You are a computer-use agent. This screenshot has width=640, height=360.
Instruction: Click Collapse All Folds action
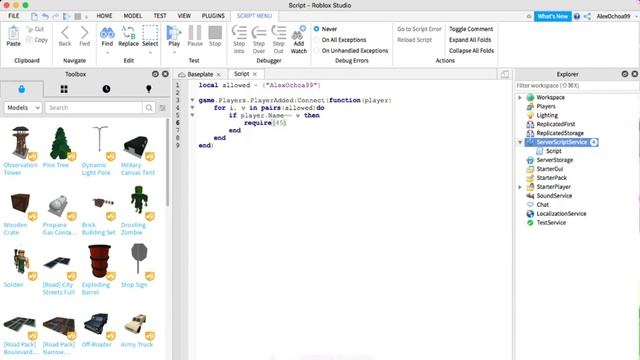tap(471, 51)
